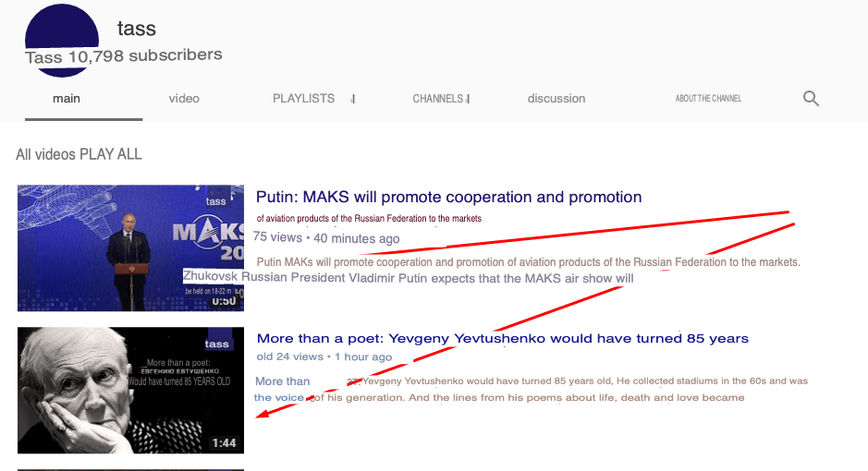Go to the discussion tab
This screenshot has height=471, width=868.
point(556,99)
